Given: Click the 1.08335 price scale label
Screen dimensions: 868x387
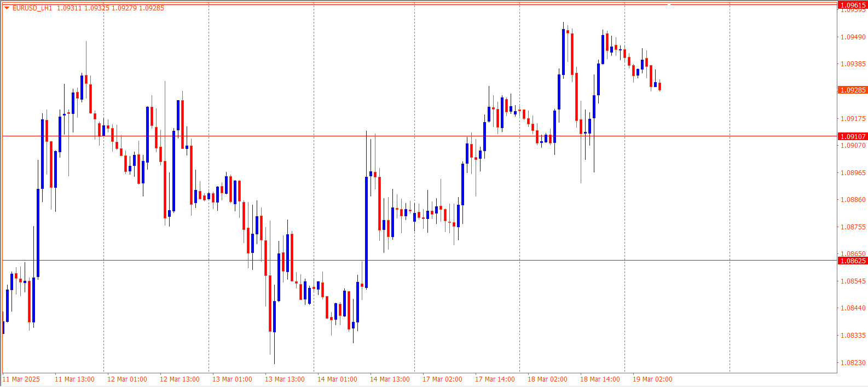Looking at the screenshot, I should 853,336.
